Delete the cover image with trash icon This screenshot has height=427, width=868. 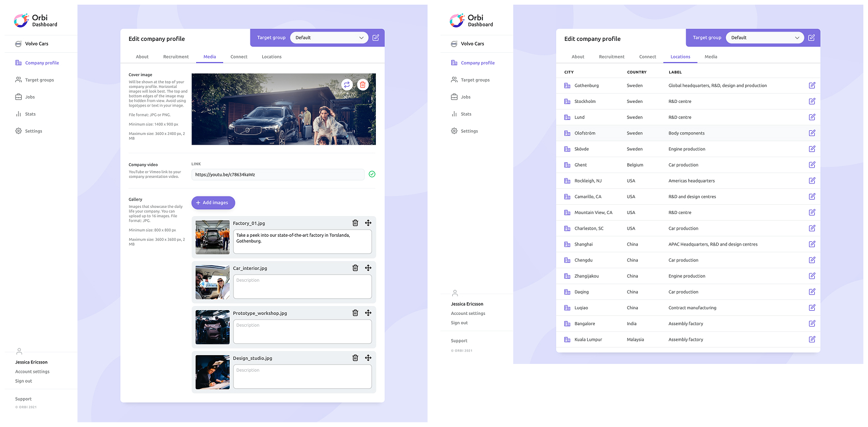[x=363, y=84]
